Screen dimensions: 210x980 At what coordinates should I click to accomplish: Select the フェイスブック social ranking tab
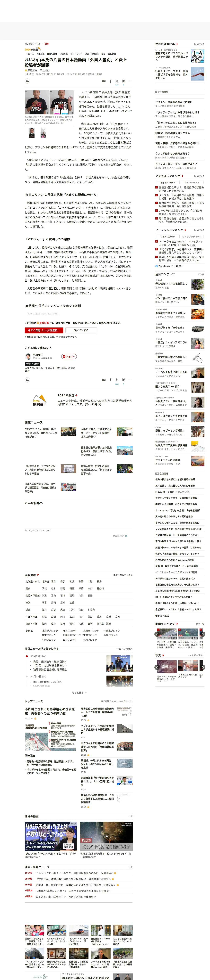(168, 237)
